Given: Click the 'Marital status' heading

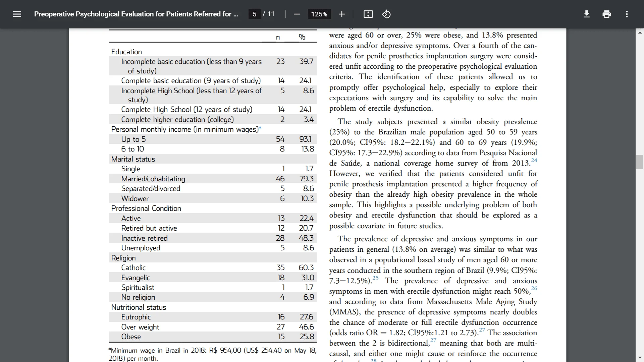Looking at the screenshot, I should click(x=133, y=159).
